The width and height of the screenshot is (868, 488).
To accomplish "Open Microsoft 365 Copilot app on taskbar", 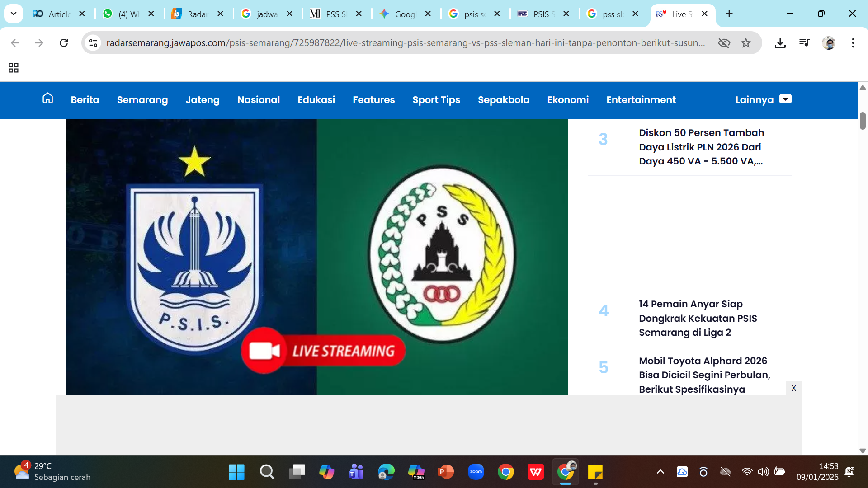I will click(x=416, y=472).
